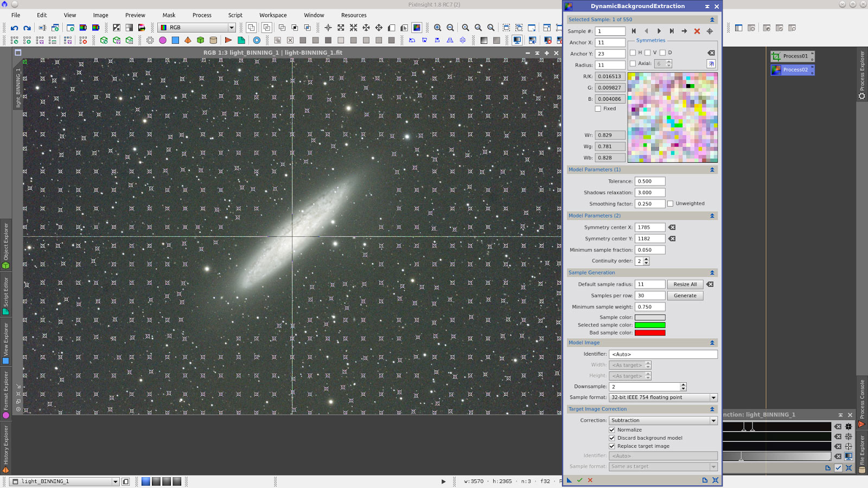
Task: Open the green Selected sample color swatch
Action: click(x=650, y=325)
